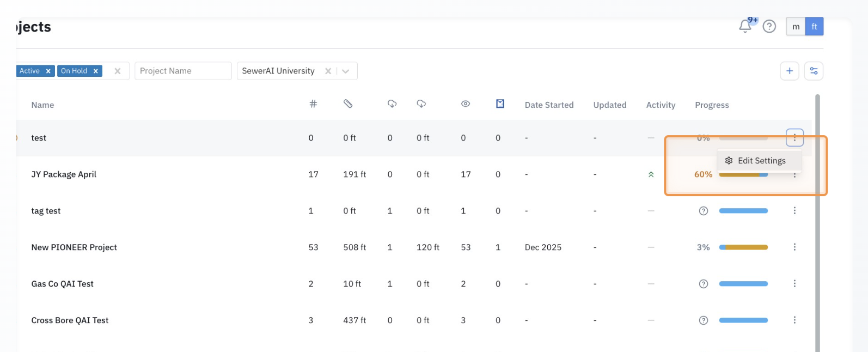Click the New PIONEER Project progress bar

pos(743,247)
